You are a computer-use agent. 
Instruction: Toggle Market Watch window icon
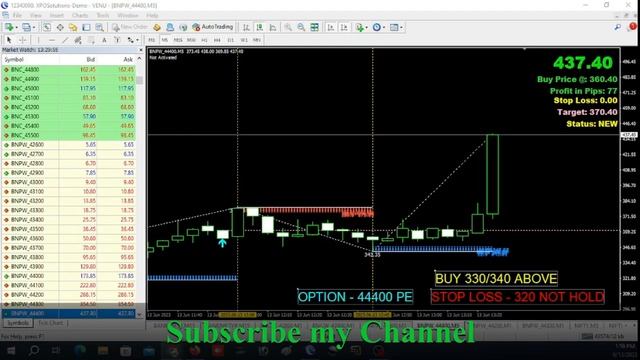(x=47, y=27)
